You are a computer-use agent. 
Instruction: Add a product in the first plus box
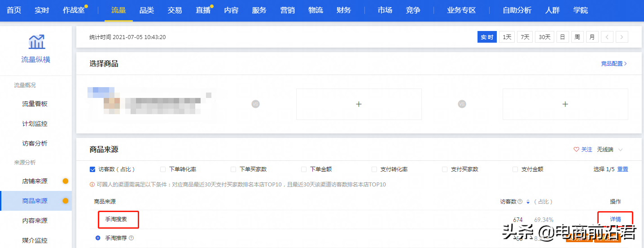(359, 104)
